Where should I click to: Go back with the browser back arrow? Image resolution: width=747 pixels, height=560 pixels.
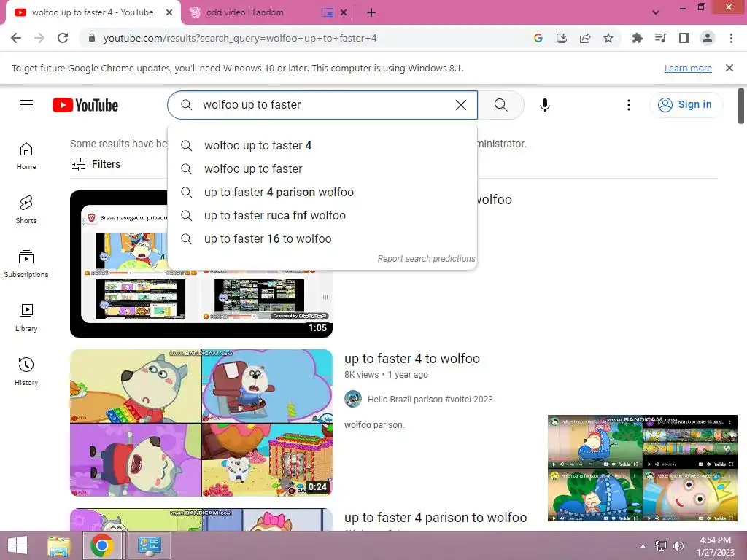tap(16, 38)
